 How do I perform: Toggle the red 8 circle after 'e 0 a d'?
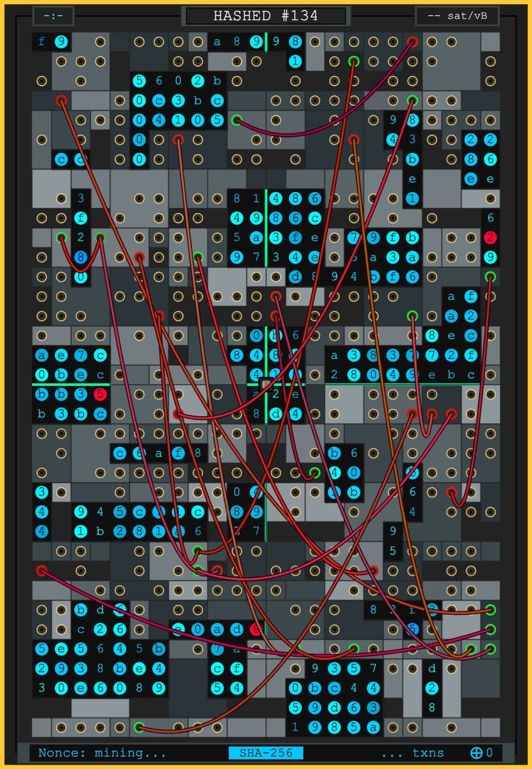pyautogui.click(x=255, y=629)
